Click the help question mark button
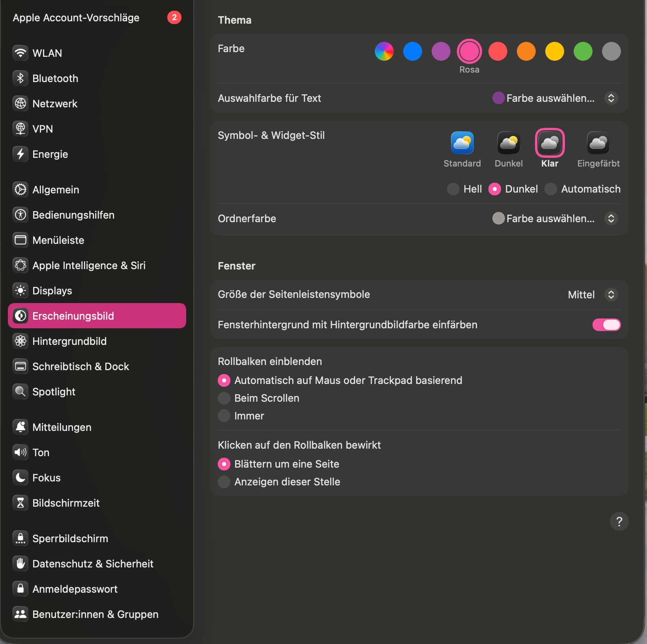 pos(619,522)
